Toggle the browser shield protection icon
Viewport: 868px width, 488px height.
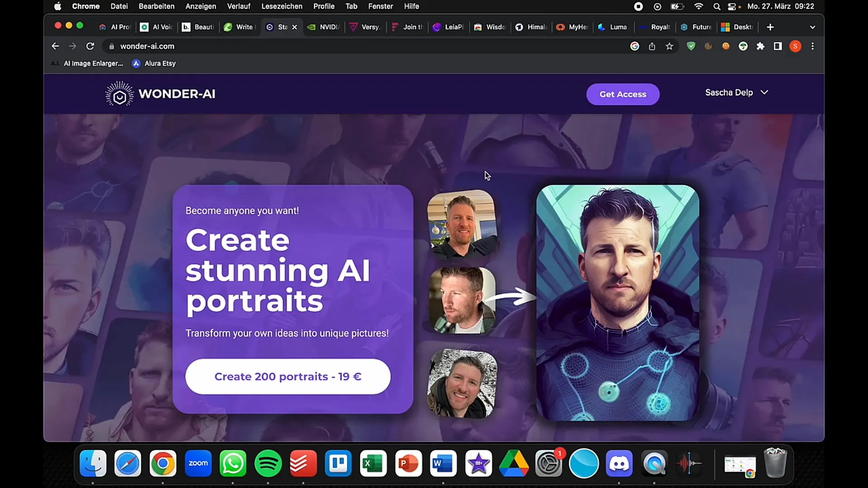pyautogui.click(x=692, y=47)
